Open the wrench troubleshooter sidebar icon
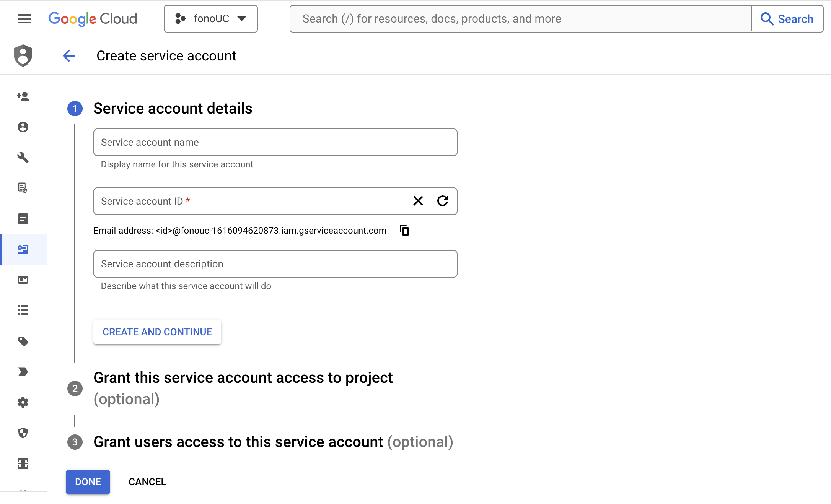 23,158
